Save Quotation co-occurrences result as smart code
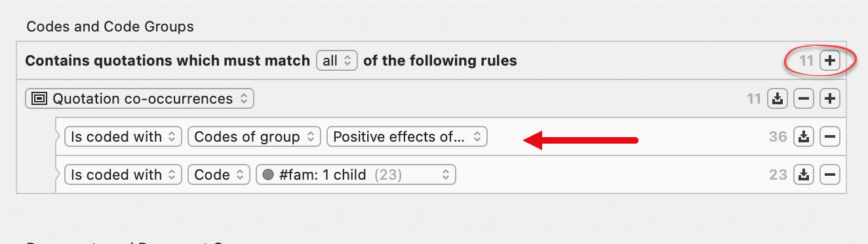The width and height of the screenshot is (868, 244). [x=778, y=99]
